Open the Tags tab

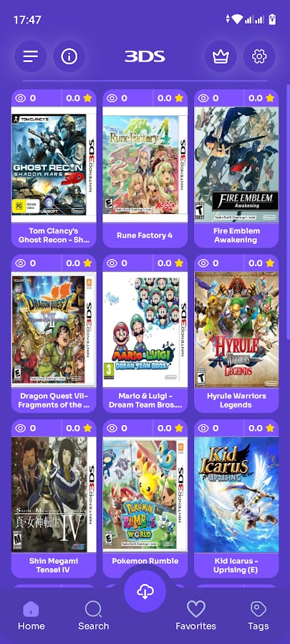click(x=258, y=615)
